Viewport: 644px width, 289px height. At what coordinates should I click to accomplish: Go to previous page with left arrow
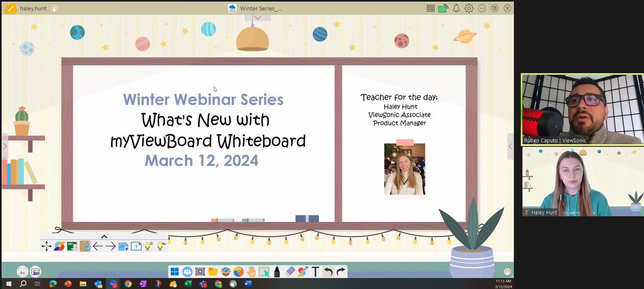(x=98, y=246)
